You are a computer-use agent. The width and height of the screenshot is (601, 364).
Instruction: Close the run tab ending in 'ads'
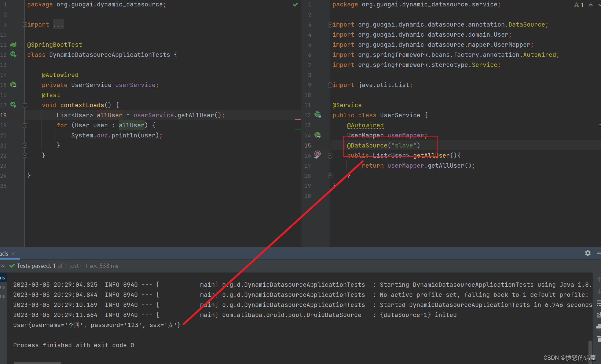point(13,254)
